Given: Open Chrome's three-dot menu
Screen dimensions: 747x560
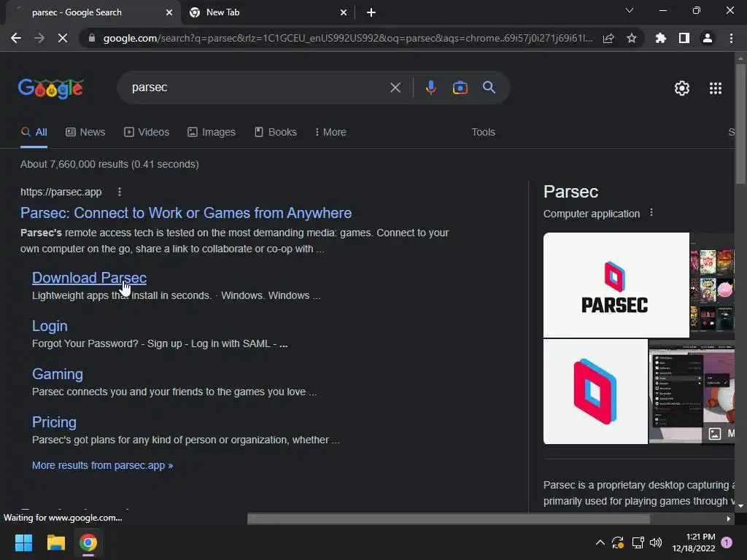Looking at the screenshot, I should [x=731, y=38].
